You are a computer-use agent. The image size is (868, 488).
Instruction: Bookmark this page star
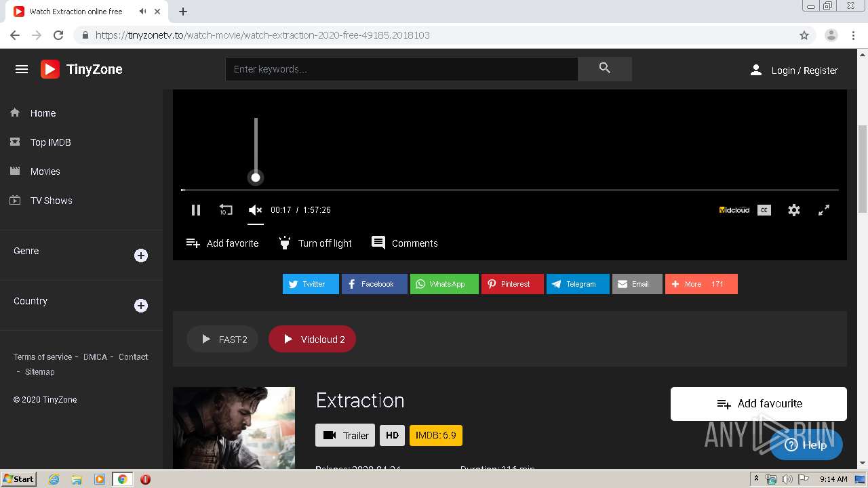coord(804,35)
